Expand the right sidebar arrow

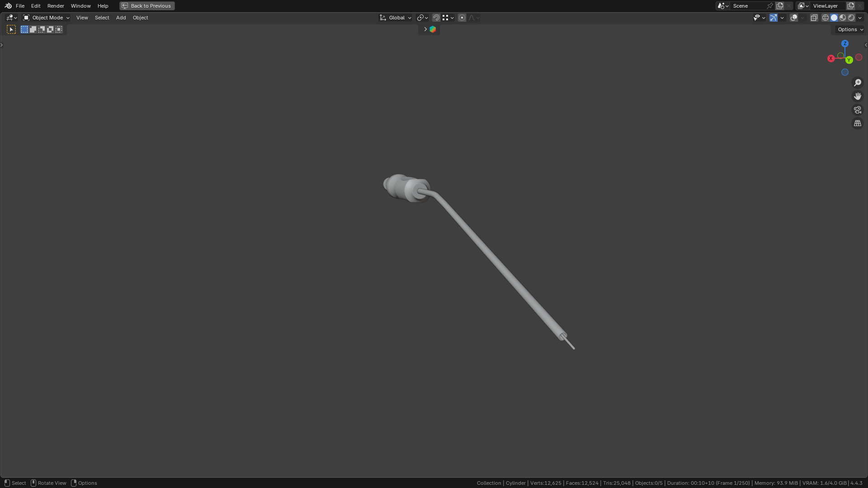coord(866,45)
